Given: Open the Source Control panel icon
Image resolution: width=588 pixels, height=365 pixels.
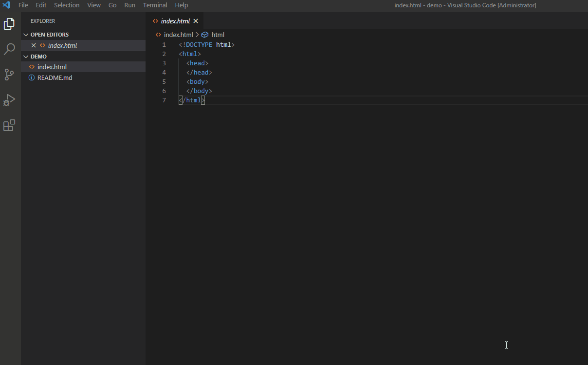Looking at the screenshot, I should click(x=9, y=74).
